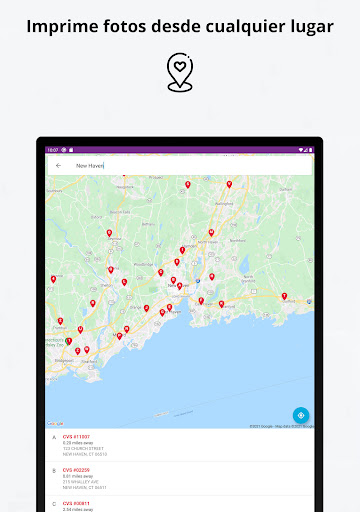Screen dimensions: 360x512
Task: Select map pin C near Woodbridge
Action: [x=161, y=273]
